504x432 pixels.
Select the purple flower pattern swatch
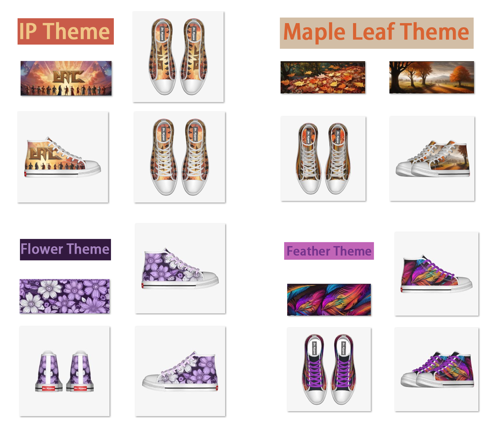[65, 296]
